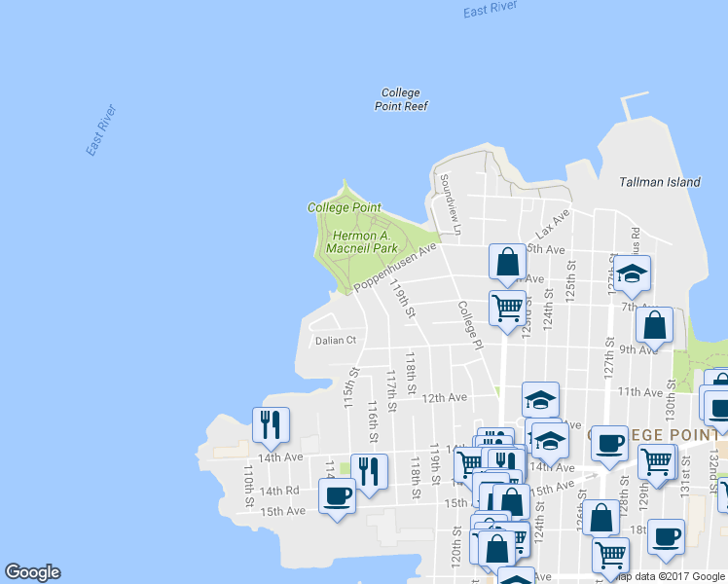Click the 125th St label
Screen dimensions: 728x584
570,281
